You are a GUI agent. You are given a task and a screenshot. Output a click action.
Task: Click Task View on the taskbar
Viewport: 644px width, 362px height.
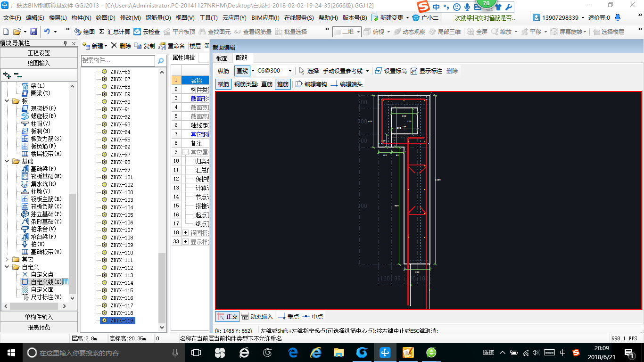pos(196,352)
